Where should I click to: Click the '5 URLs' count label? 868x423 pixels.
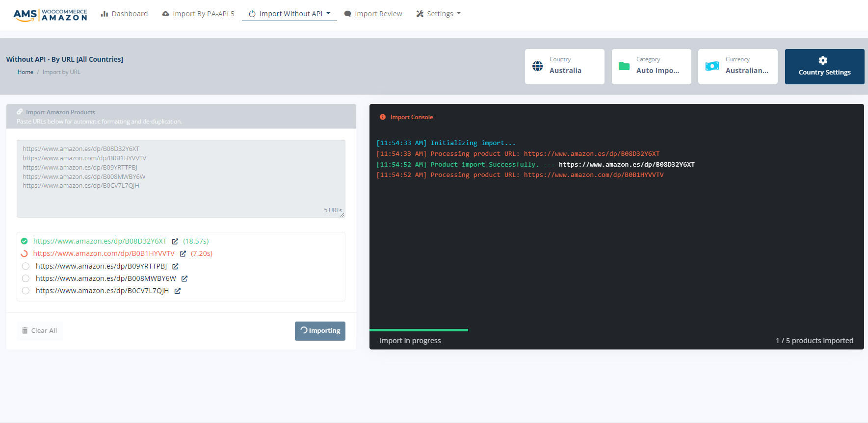tap(333, 210)
